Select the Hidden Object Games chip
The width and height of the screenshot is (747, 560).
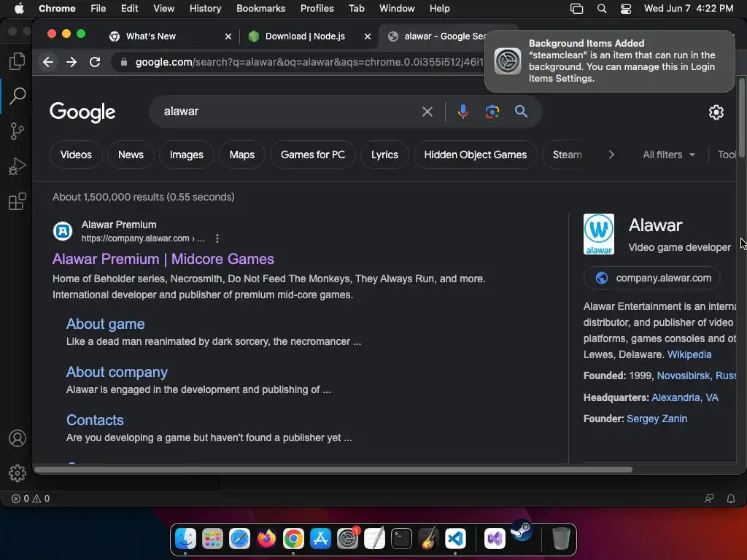(x=475, y=155)
